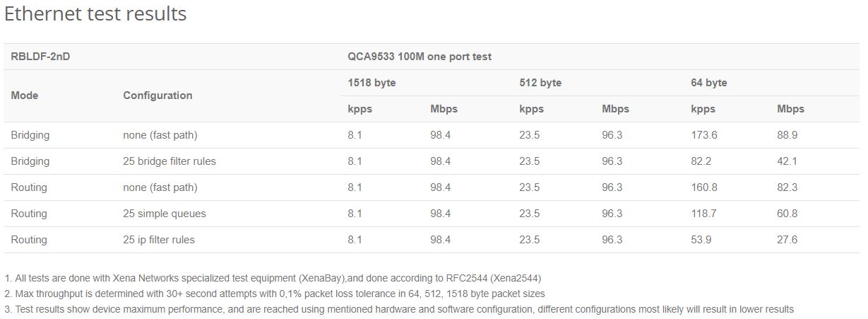Select the Configuration column header
This screenshot has height=319, width=868.
157,95
